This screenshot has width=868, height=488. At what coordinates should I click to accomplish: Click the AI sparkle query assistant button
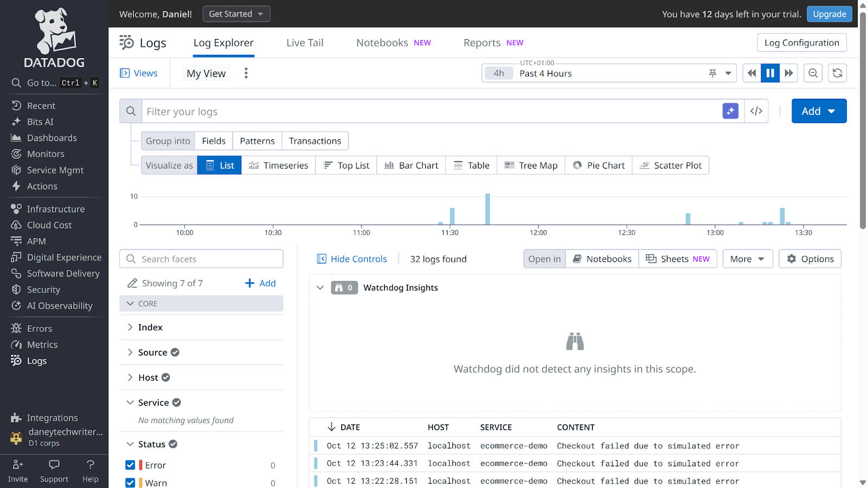tap(730, 111)
